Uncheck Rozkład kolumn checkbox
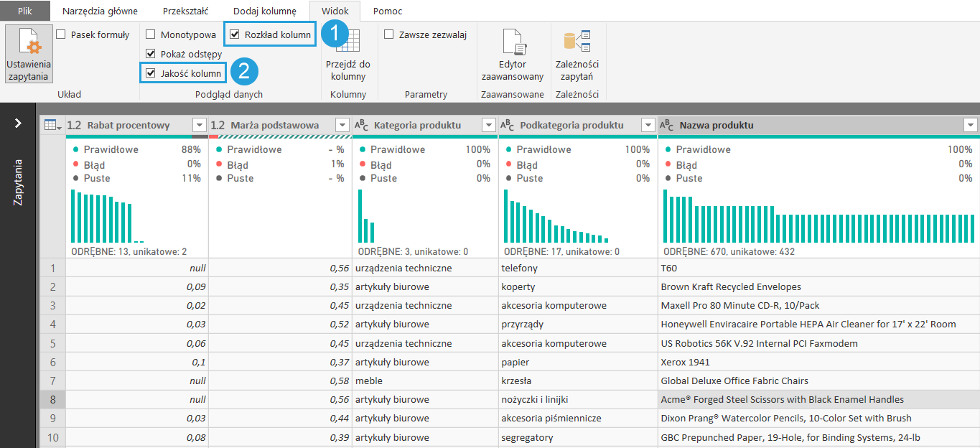Screen dimensions: 980x448 point(235,34)
